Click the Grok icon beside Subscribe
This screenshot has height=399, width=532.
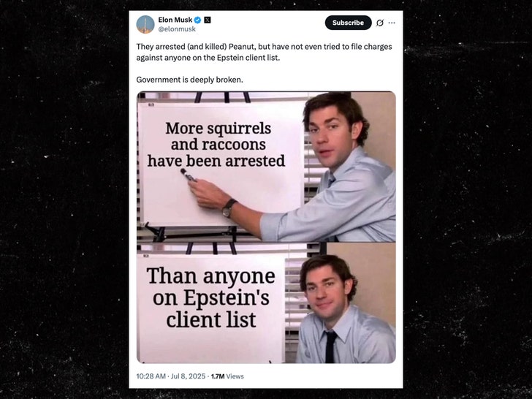[x=379, y=23]
